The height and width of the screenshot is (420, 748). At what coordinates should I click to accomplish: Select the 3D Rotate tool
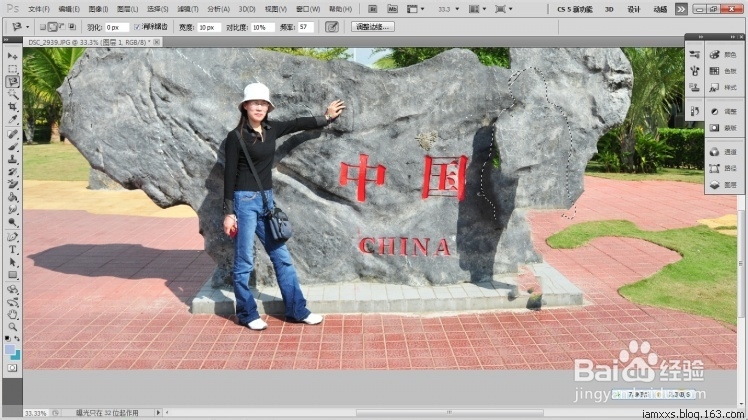pos(12,290)
